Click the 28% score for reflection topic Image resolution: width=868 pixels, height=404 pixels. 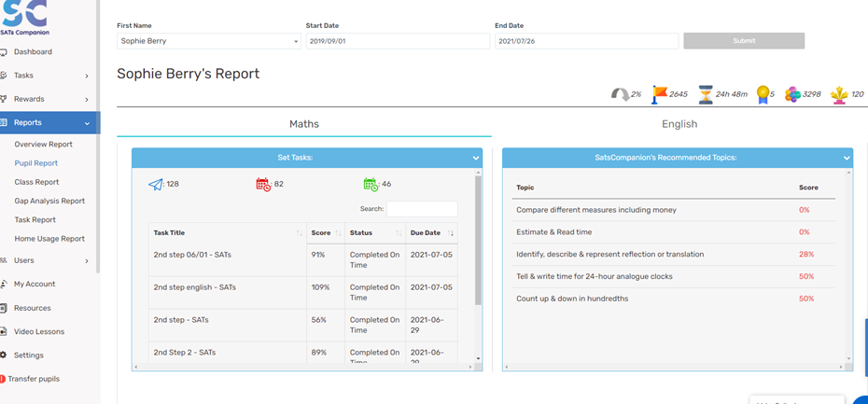pos(806,255)
